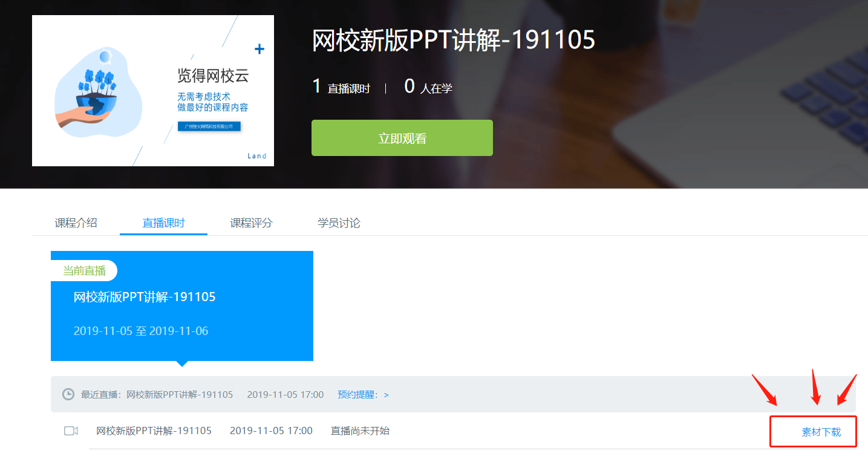The width and height of the screenshot is (868, 468).
Task: Click the video camera icon in lesson row
Action: coord(71,431)
